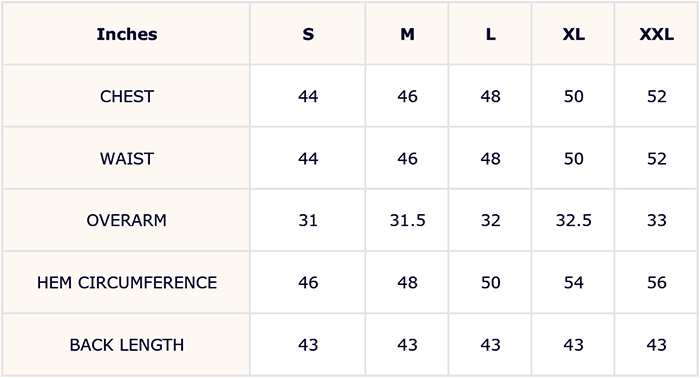Click the hem circumference value 56 for XXL
Screen dimensions: 700x378
coord(656,282)
